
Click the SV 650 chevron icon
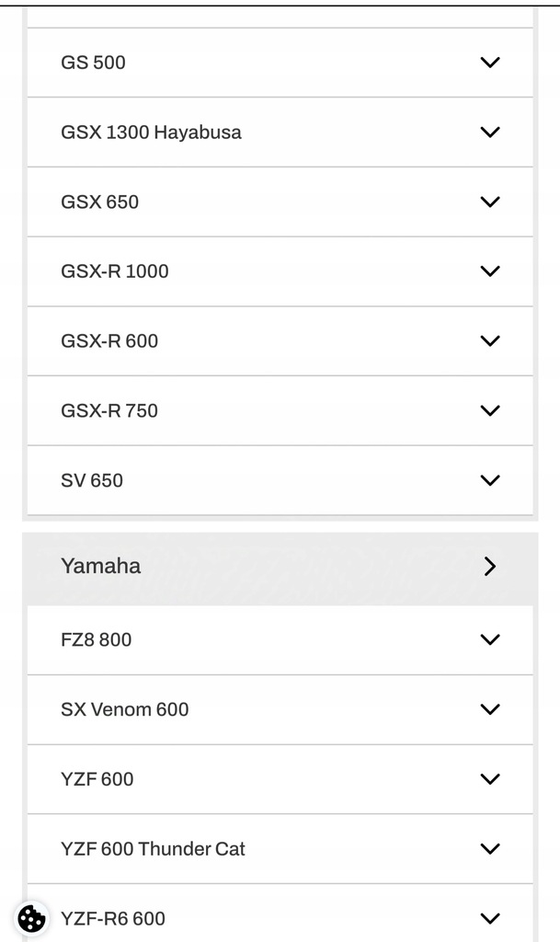click(x=490, y=480)
